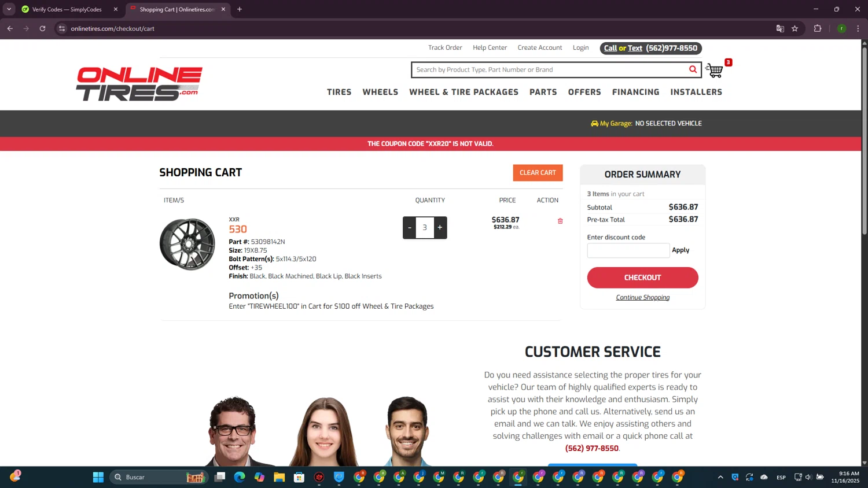Show hidden system tray icons
This screenshot has height=488, width=868.
click(x=720, y=477)
